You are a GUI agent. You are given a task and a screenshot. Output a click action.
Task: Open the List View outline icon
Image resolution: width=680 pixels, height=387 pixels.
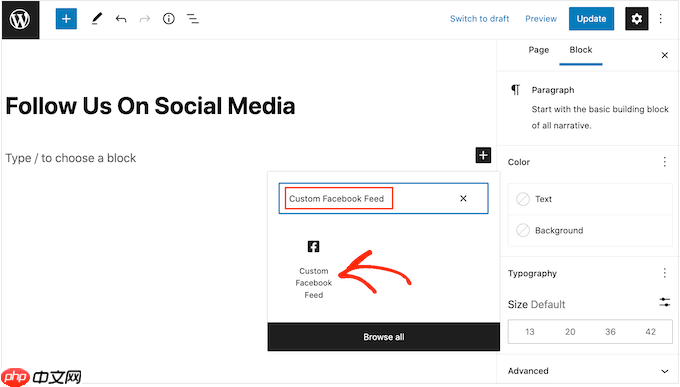193,19
